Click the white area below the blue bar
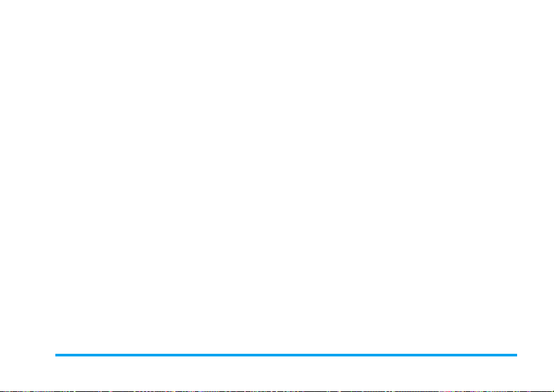The height and width of the screenshot is (392, 554). [277, 374]
